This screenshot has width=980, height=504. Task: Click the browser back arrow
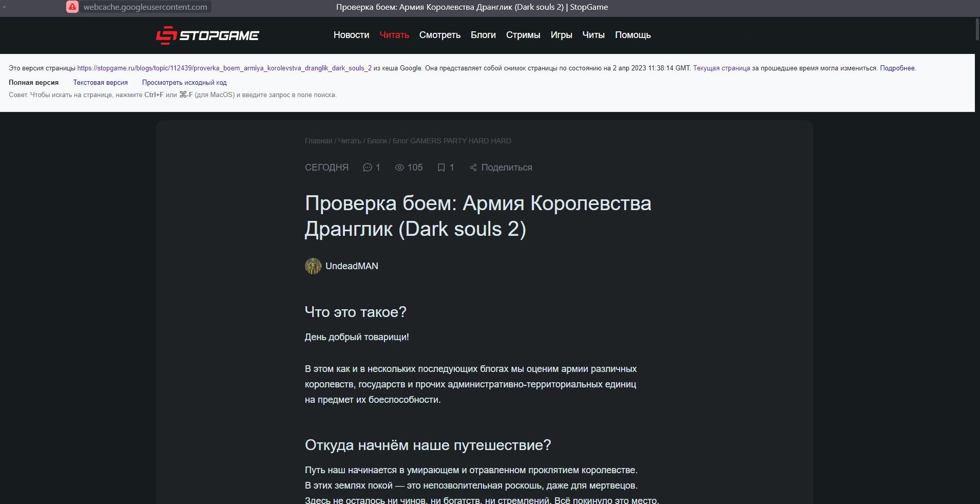(5, 7)
